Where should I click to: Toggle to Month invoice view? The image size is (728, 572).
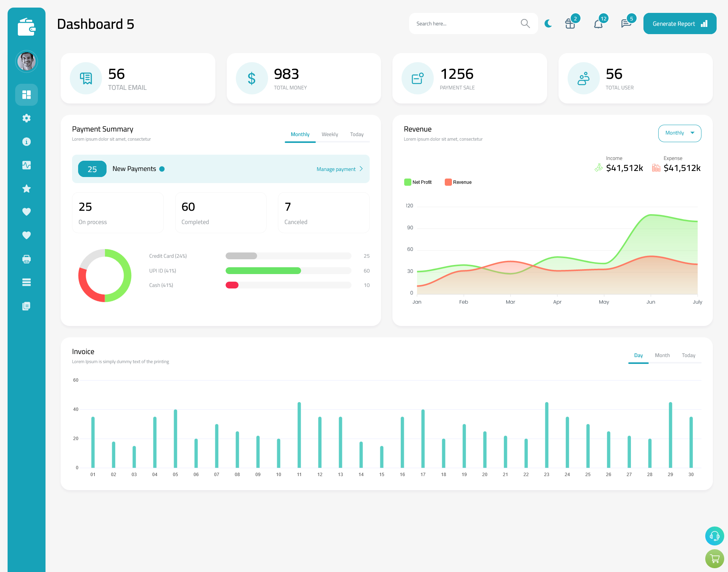click(x=662, y=355)
